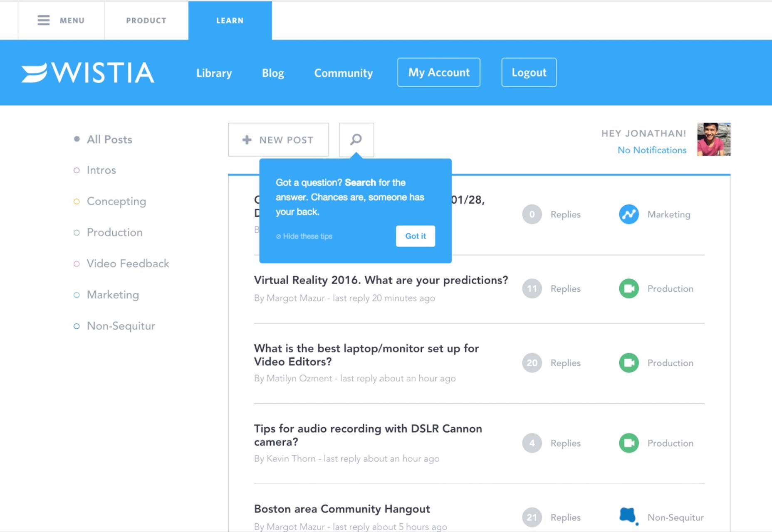Click the Marketing category icon on first post

point(629,214)
